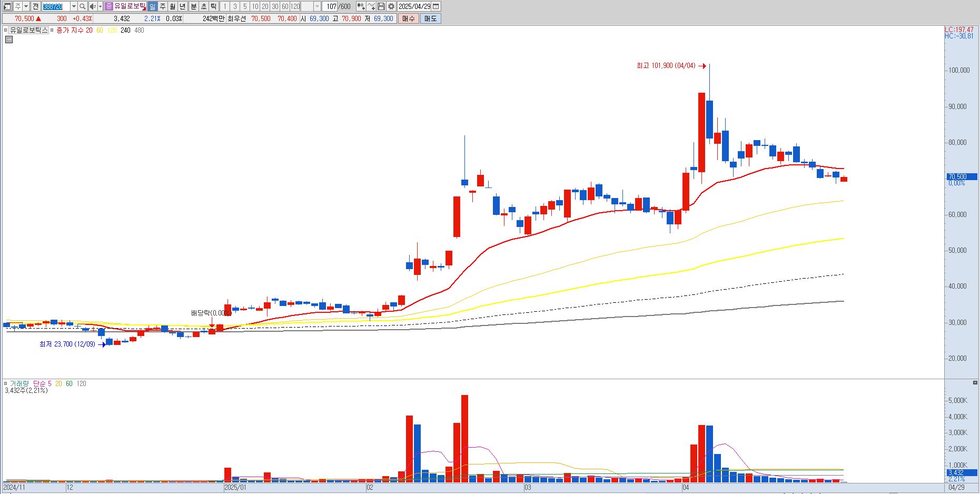Click the 유일로보틱스 chart legend label
Image resolution: width=980 pixels, height=494 pixels.
29,30
